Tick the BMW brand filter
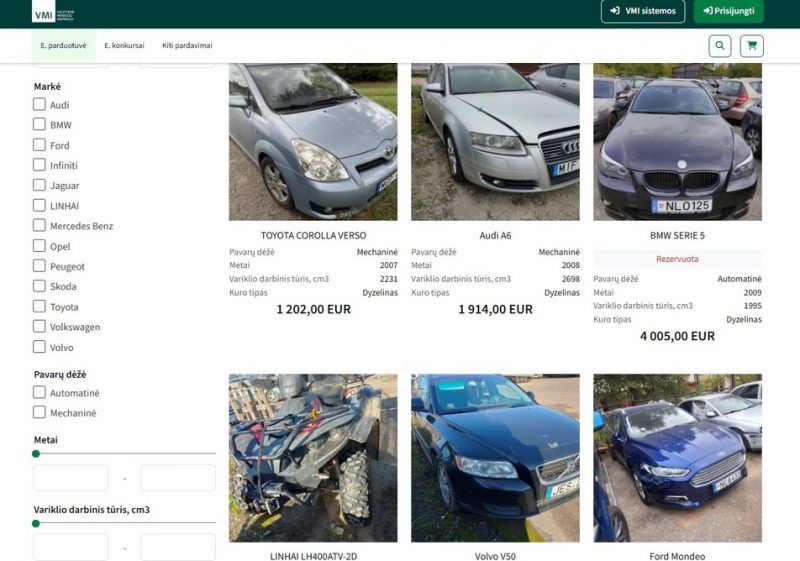 click(x=40, y=125)
